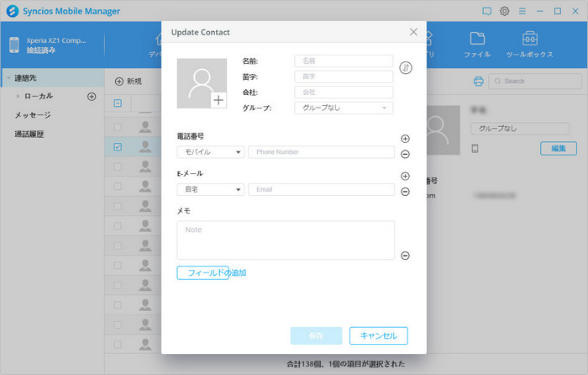This screenshot has width=588, height=375.
Task: Open the 自宅 email type dropdown
Action: (x=210, y=190)
